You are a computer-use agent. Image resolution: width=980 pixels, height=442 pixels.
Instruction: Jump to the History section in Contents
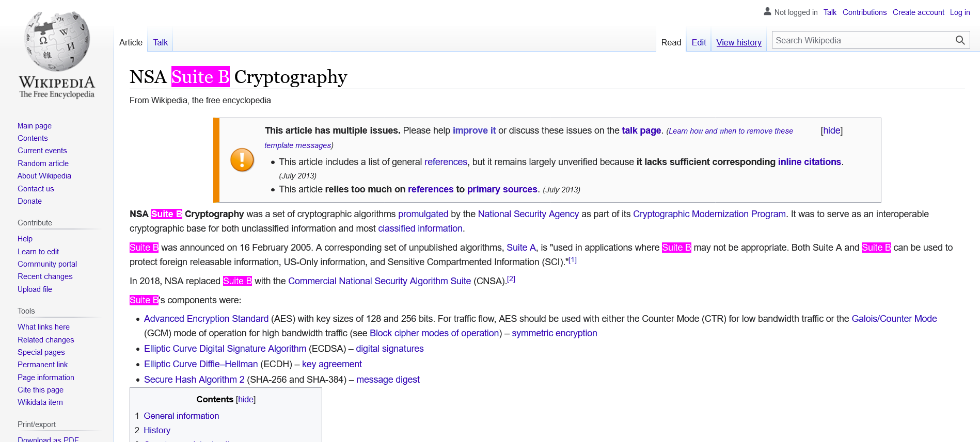tap(157, 430)
